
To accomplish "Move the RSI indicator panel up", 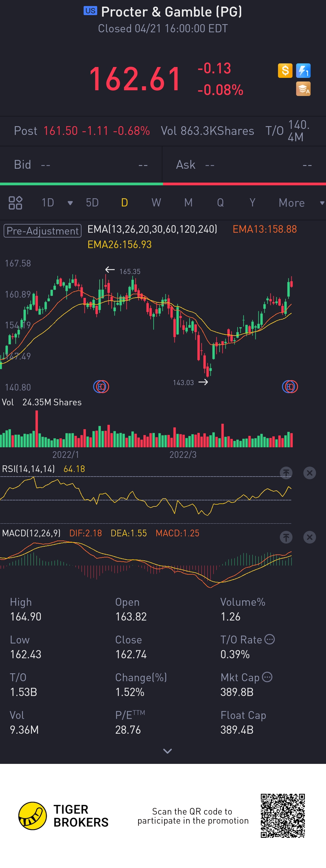I will point(286,473).
